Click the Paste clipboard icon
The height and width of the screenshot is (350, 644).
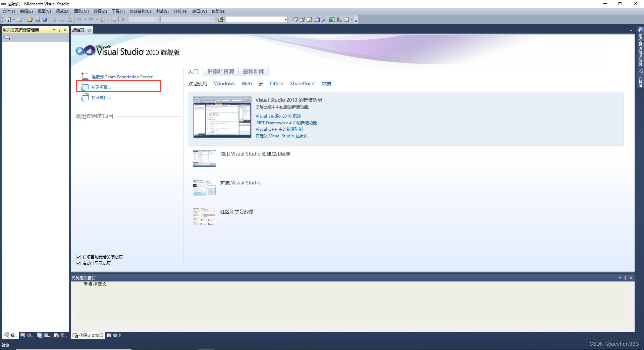coord(69,19)
